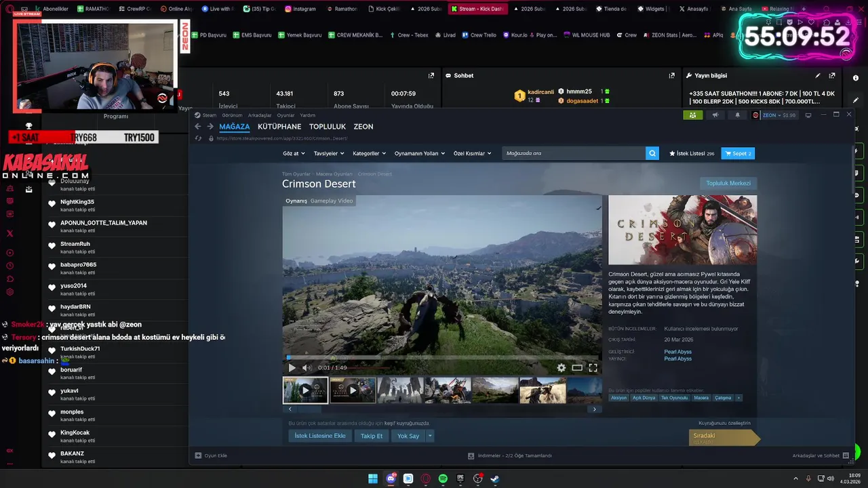The height and width of the screenshot is (488, 868).
Task: Expand the Özel Kısımlar dropdown
Action: pyautogui.click(x=472, y=153)
